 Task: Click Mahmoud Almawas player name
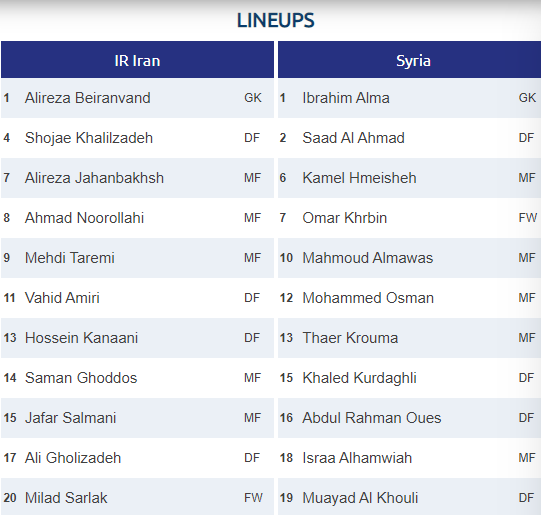point(367,258)
